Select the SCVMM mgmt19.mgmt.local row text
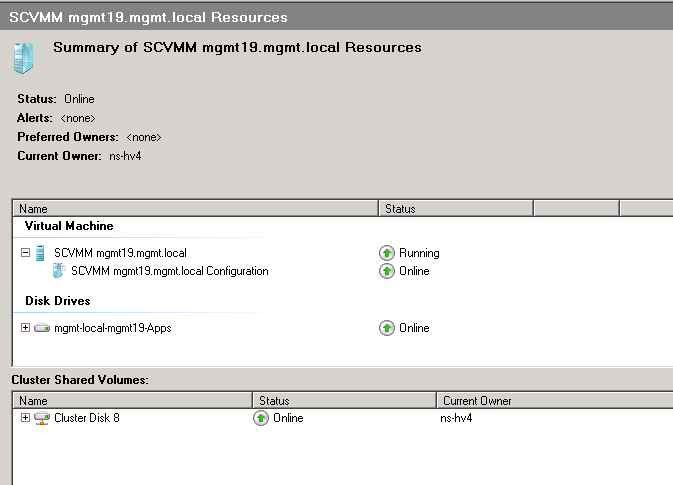673x485 pixels. (x=120, y=253)
